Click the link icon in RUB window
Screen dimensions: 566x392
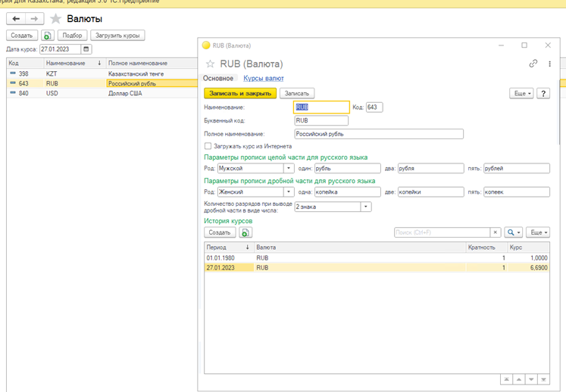(533, 64)
